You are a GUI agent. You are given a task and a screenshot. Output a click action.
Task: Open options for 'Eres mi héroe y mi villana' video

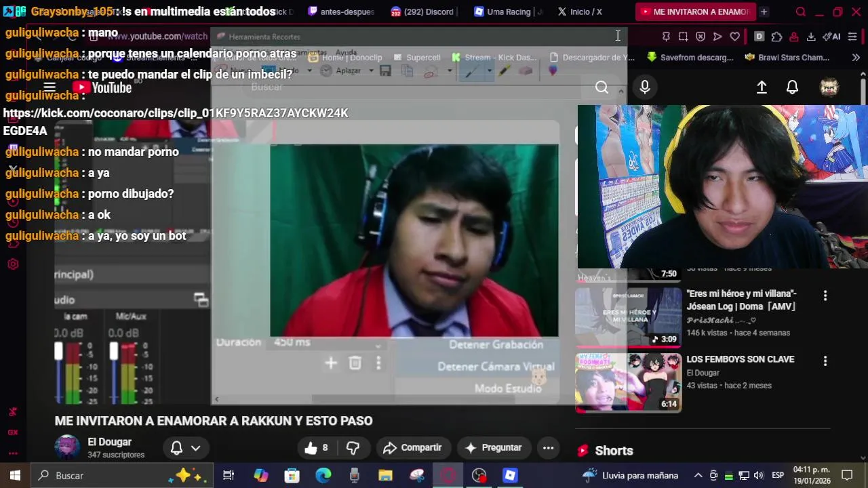825,296
